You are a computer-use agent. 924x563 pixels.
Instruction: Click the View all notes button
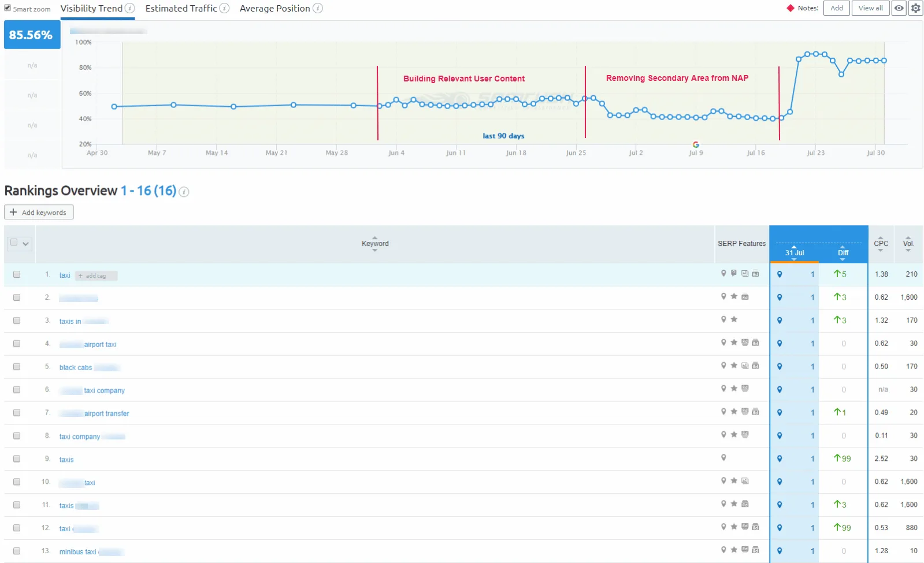pos(870,8)
